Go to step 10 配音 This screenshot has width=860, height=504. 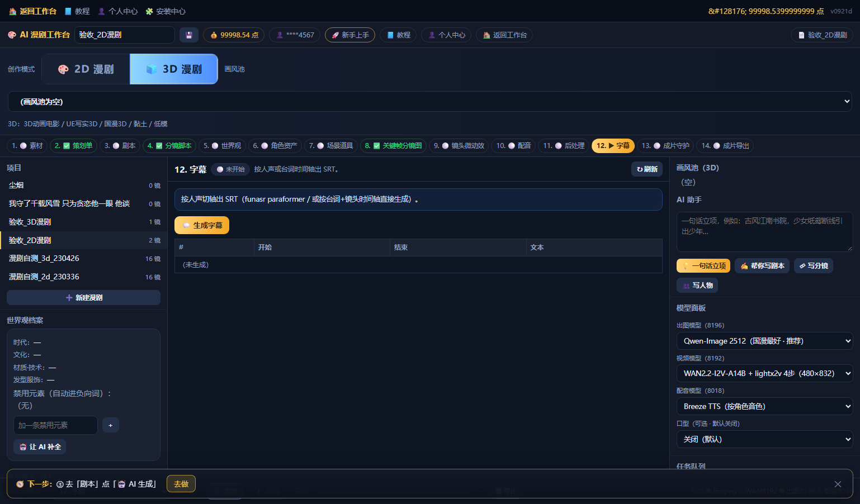click(514, 146)
